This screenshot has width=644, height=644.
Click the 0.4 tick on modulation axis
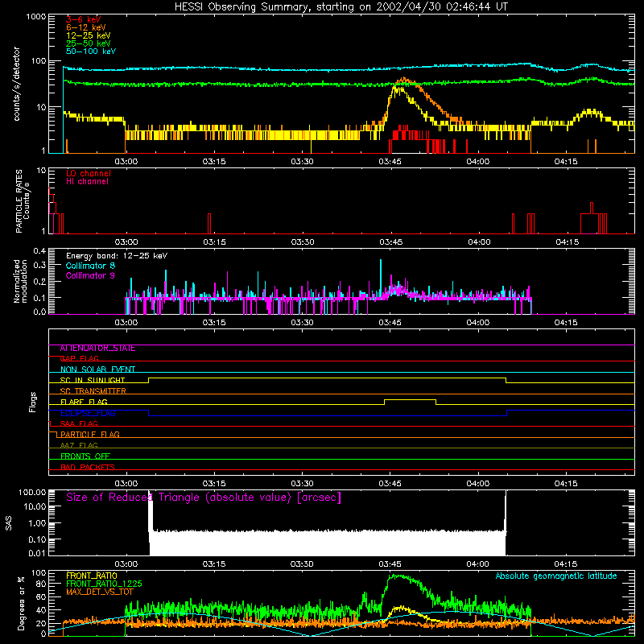39,251
